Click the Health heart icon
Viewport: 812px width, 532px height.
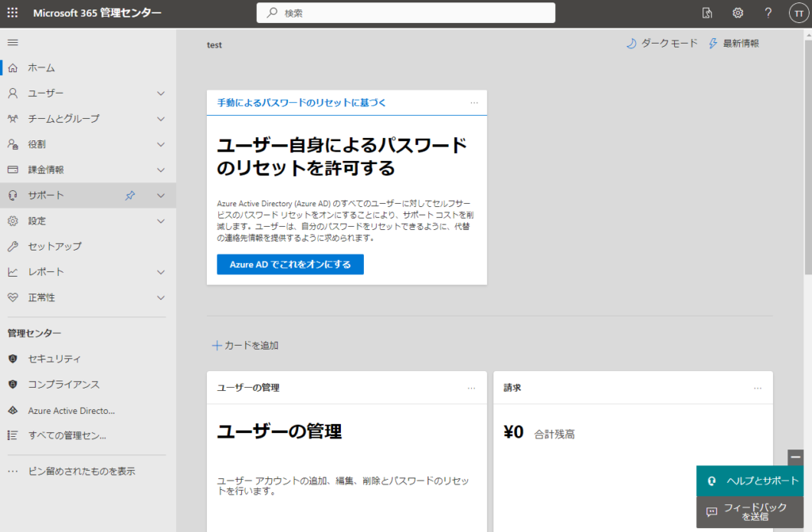[x=13, y=297]
